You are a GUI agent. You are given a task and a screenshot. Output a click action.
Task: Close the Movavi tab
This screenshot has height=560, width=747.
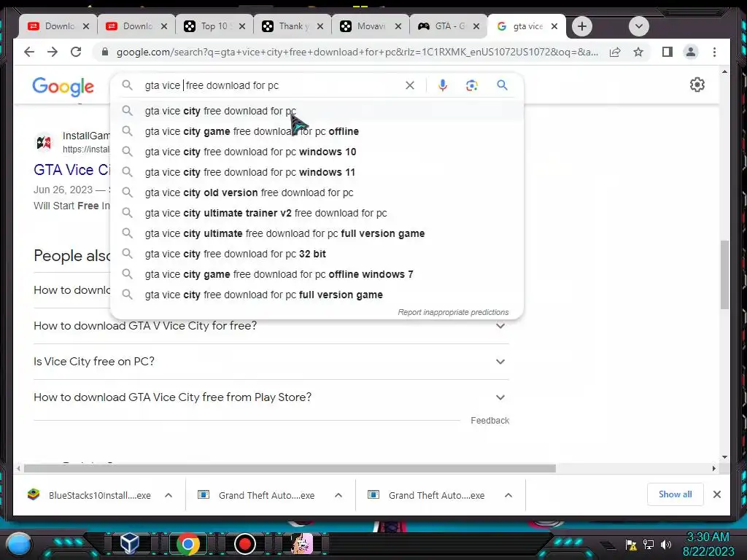pyautogui.click(x=398, y=27)
